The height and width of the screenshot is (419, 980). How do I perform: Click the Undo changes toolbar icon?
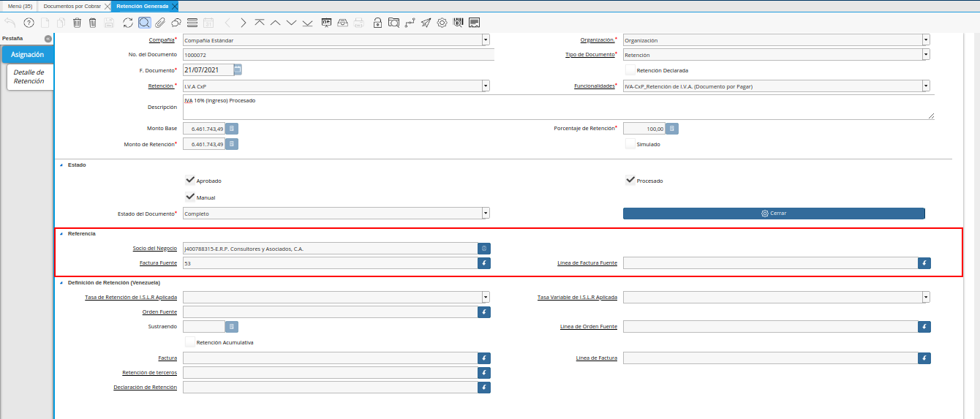[x=10, y=23]
